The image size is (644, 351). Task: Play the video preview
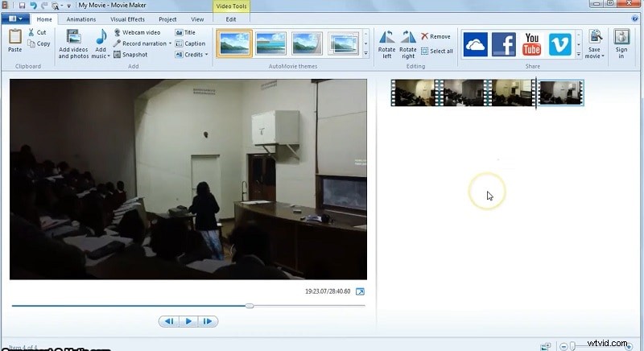[x=188, y=321]
